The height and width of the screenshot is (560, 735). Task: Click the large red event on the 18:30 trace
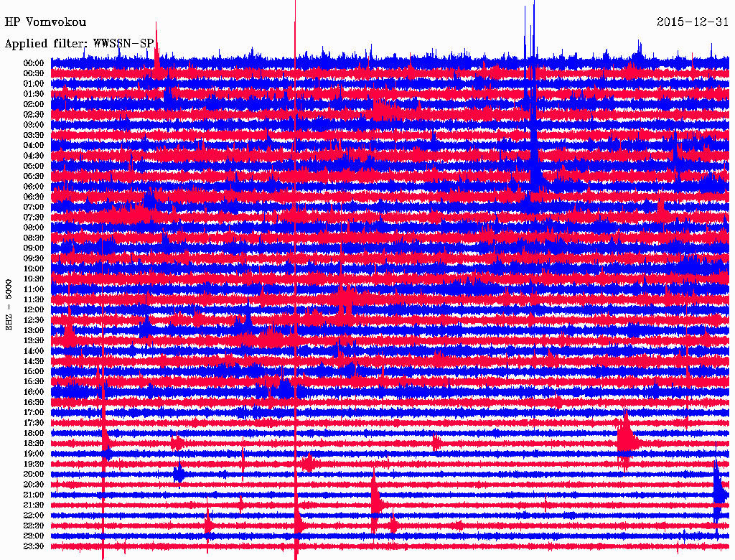pos(628,441)
